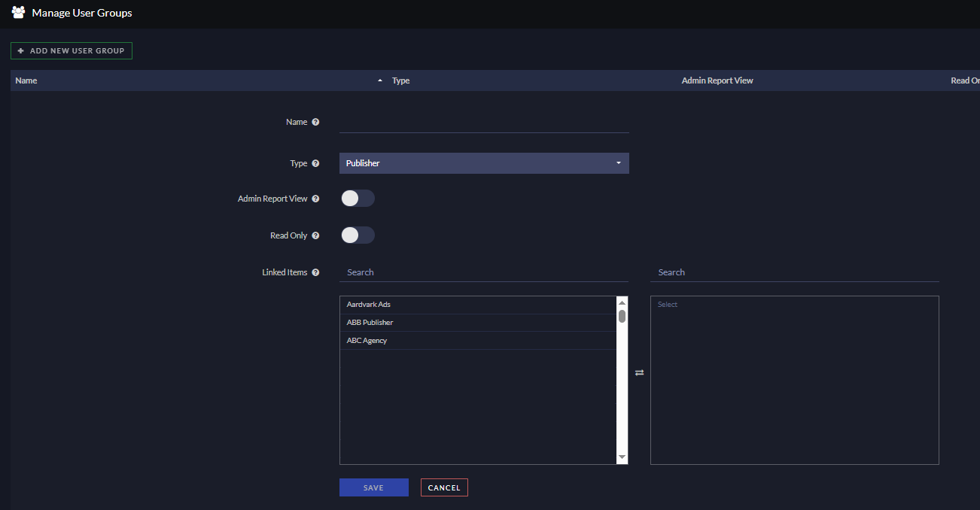Click the Manage User Groups people icon
The image size is (980, 510).
tap(19, 12)
